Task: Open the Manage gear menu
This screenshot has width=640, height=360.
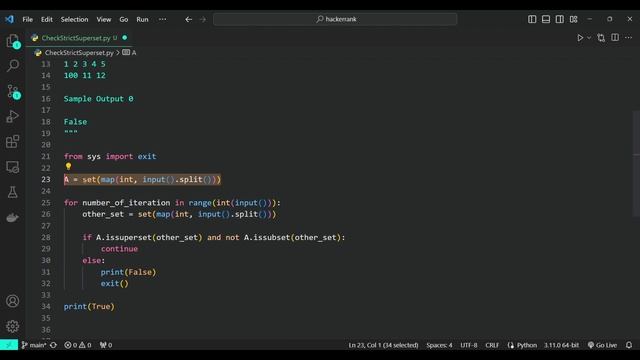Action: coord(13,326)
